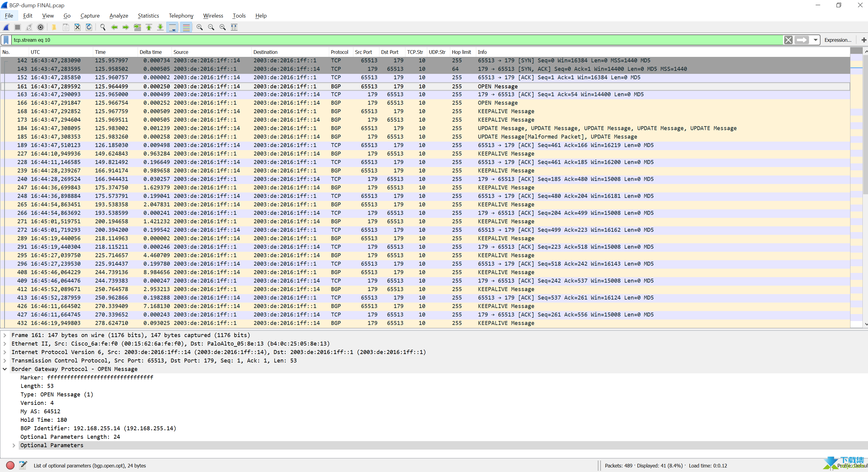The image size is (868, 472).
Task: Click packet list vertical scrollbar thumb
Action: (865, 125)
